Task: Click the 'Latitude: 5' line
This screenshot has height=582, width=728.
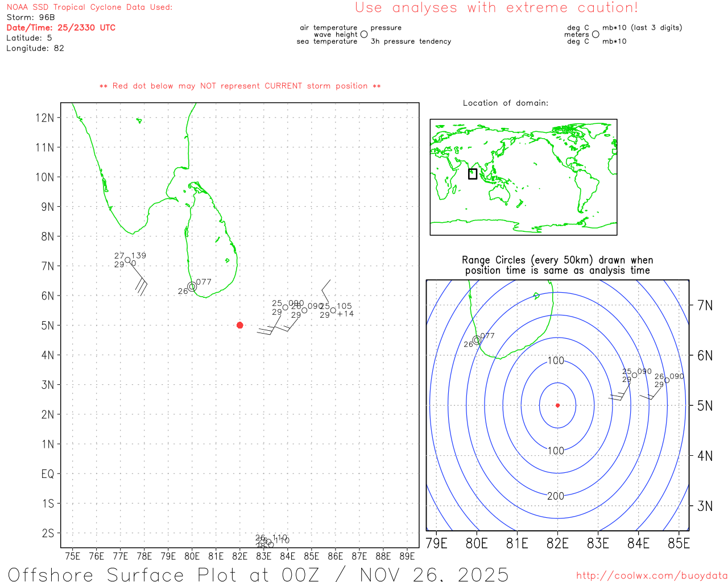Action: 29,38
